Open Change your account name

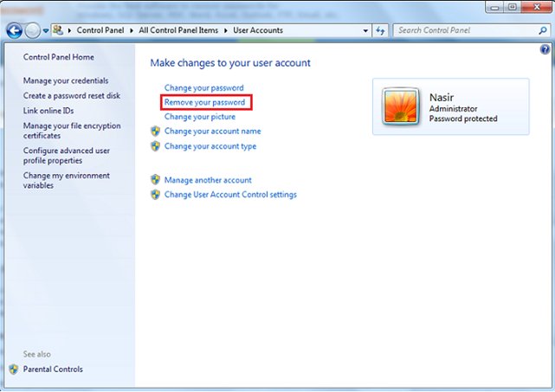click(212, 132)
